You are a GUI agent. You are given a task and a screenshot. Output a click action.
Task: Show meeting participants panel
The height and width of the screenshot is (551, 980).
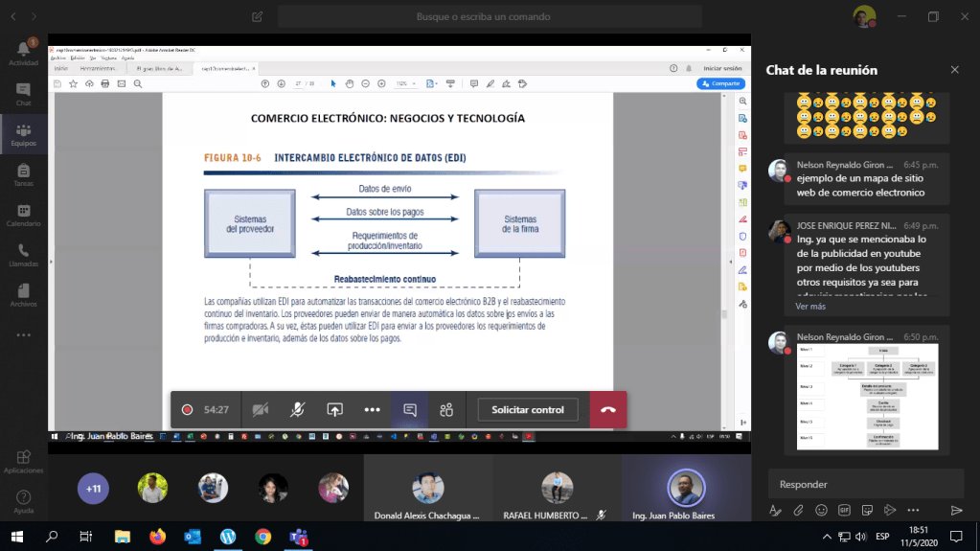pyautogui.click(x=446, y=409)
